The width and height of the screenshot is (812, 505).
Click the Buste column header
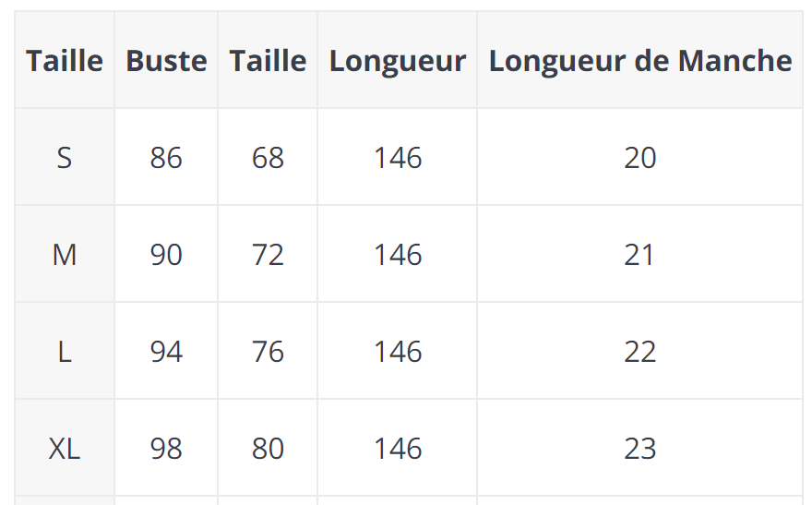(166, 61)
